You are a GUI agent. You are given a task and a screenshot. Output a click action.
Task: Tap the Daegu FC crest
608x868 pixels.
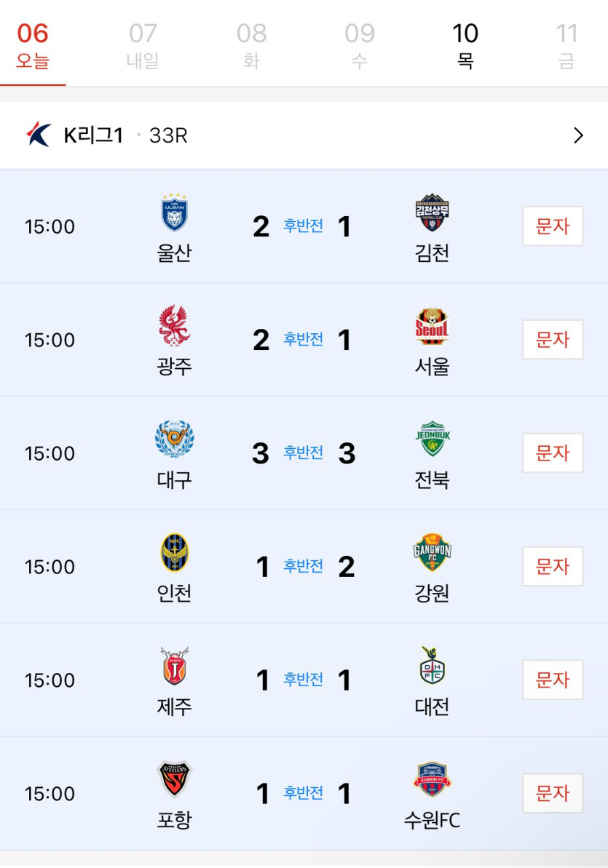(x=174, y=439)
